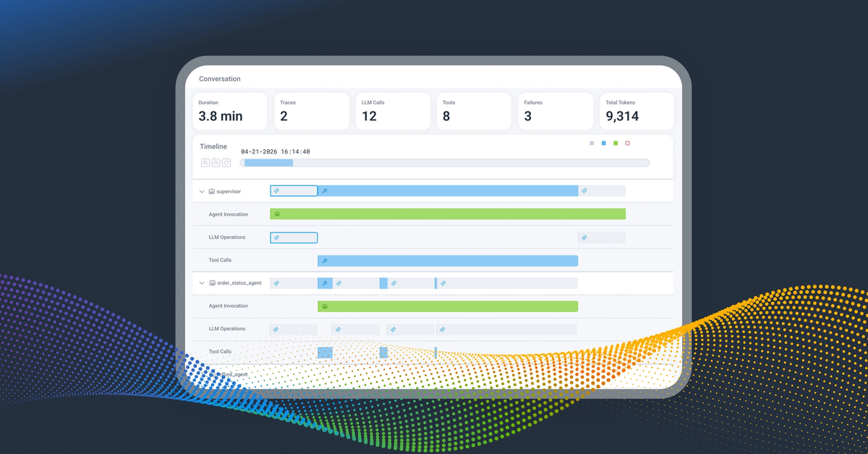
Task: Click the 04-21-2026 16:14:40 timestamp
Action: coord(276,152)
